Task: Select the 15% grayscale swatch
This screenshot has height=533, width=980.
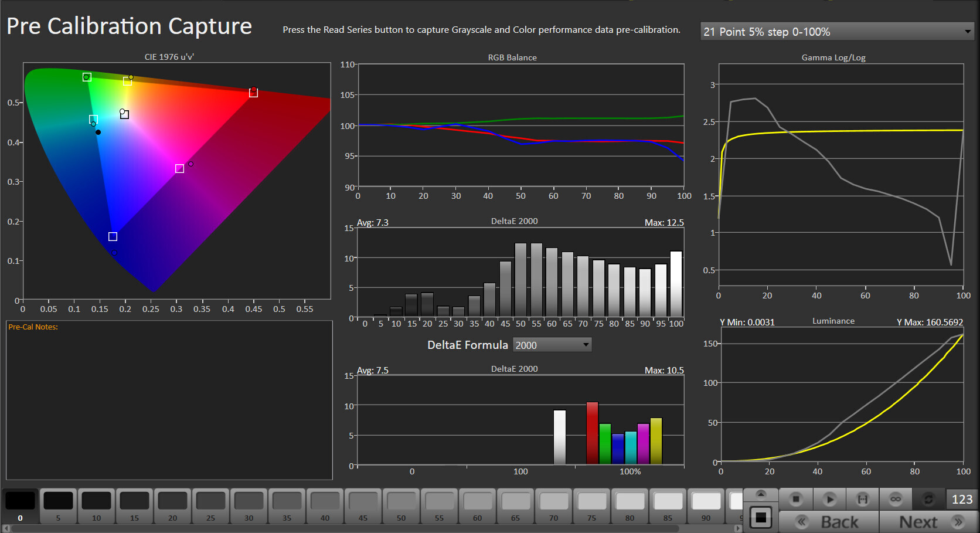Action: coord(135,505)
